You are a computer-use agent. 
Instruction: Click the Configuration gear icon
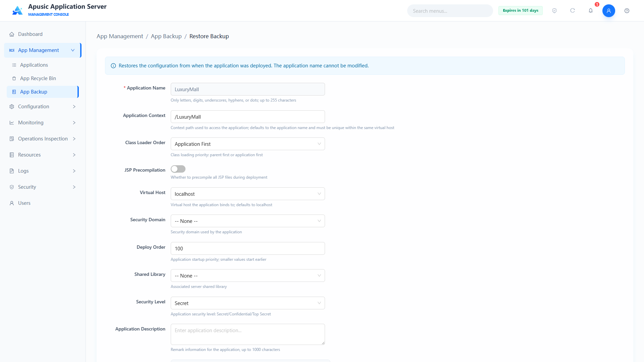click(12, 107)
